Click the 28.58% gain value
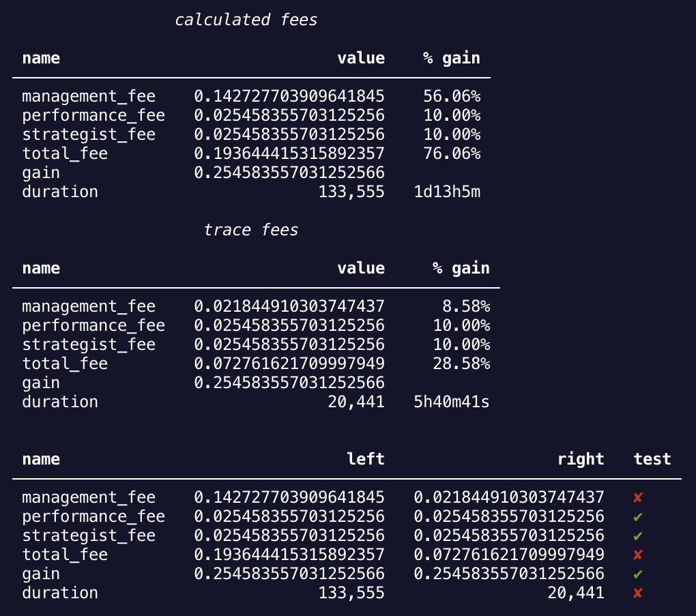 point(462,364)
